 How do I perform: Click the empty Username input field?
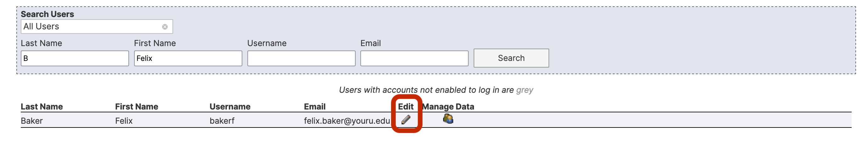[301, 58]
